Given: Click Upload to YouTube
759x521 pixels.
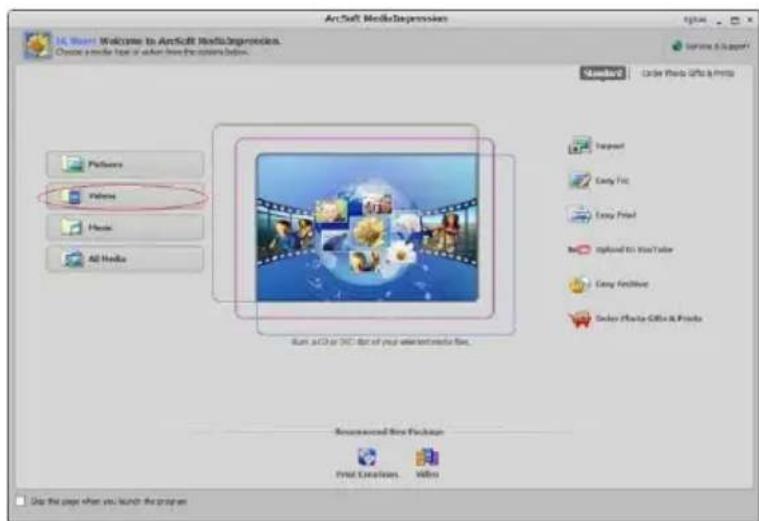Looking at the screenshot, I should click(620, 249).
